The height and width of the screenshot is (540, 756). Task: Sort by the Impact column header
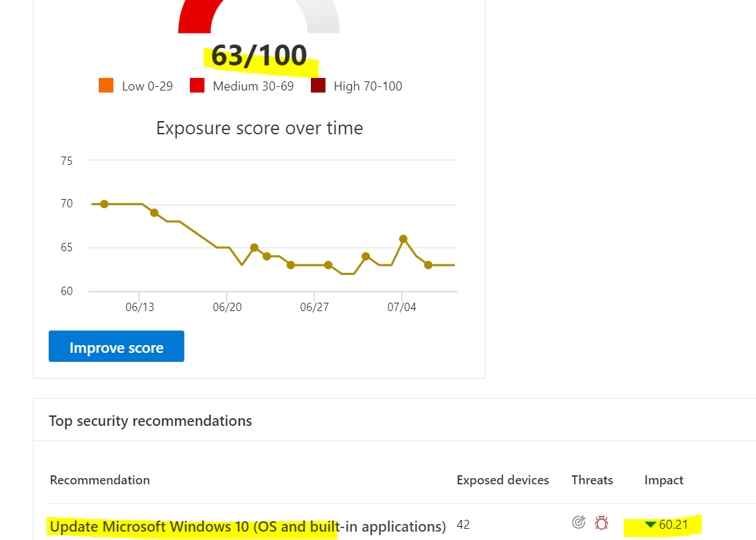click(663, 480)
